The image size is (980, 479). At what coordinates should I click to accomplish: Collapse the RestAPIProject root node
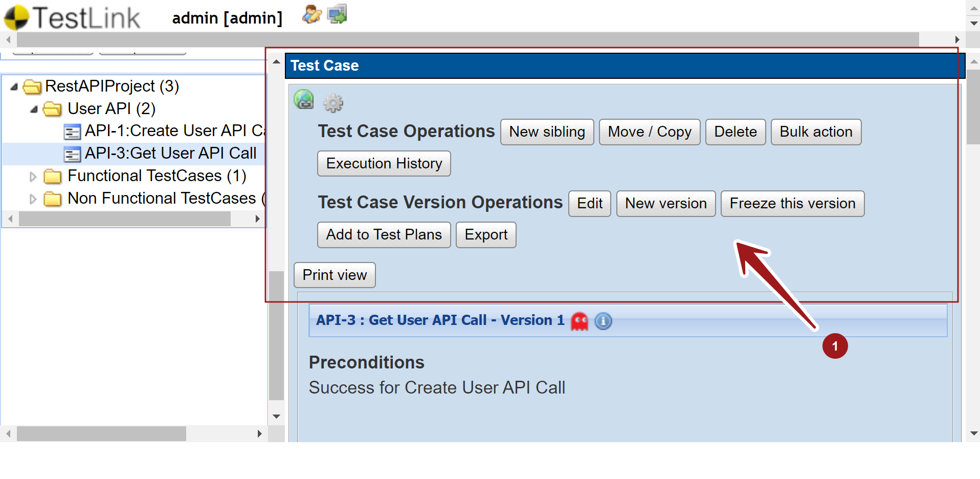pos(14,87)
